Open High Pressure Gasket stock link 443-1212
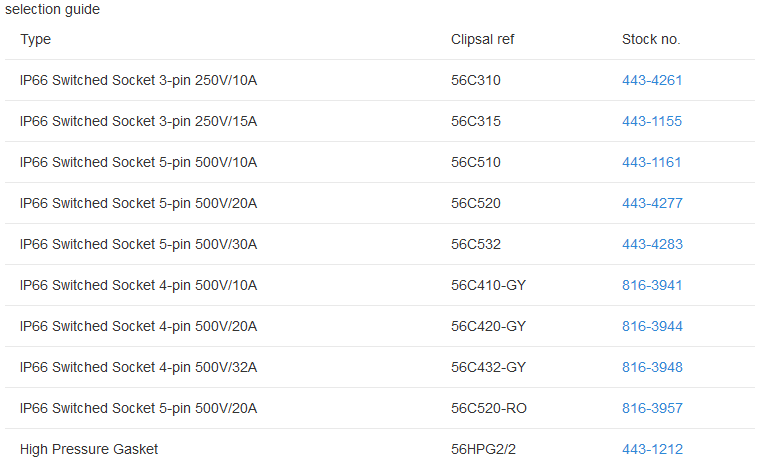 click(x=652, y=449)
